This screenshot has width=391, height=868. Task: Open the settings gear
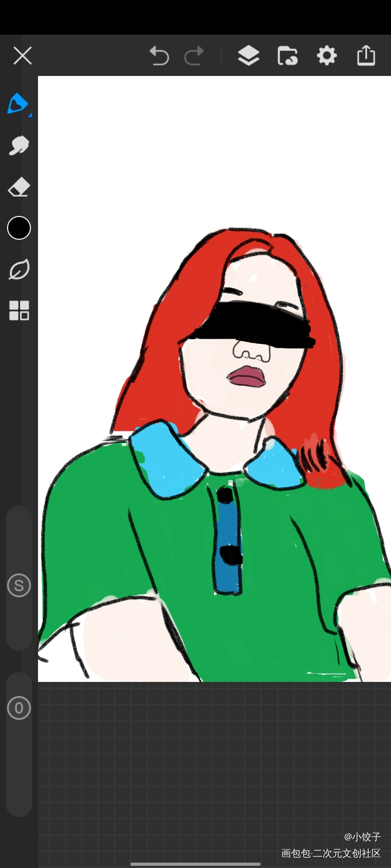tap(326, 55)
